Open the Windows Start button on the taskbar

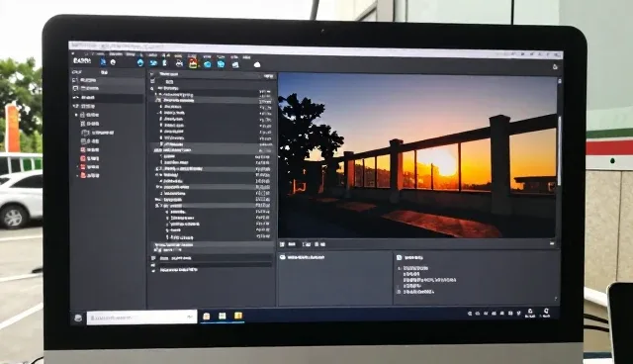click(78, 318)
